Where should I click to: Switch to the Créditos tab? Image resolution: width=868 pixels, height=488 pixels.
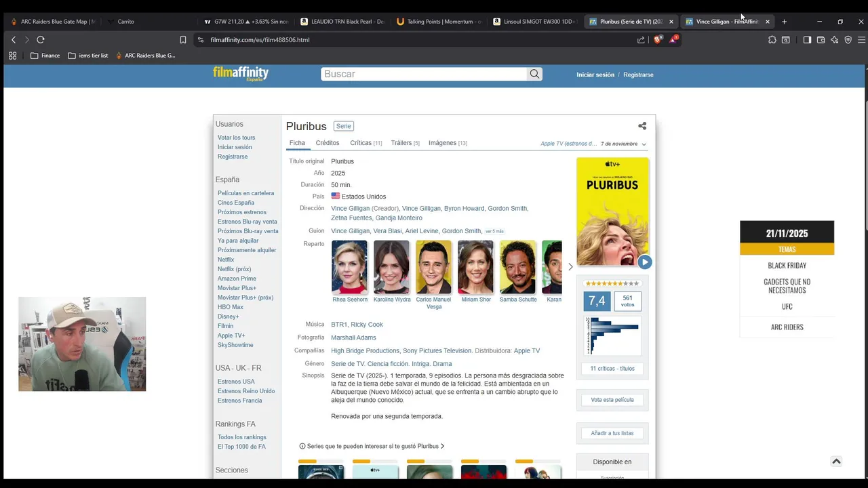pyautogui.click(x=328, y=143)
